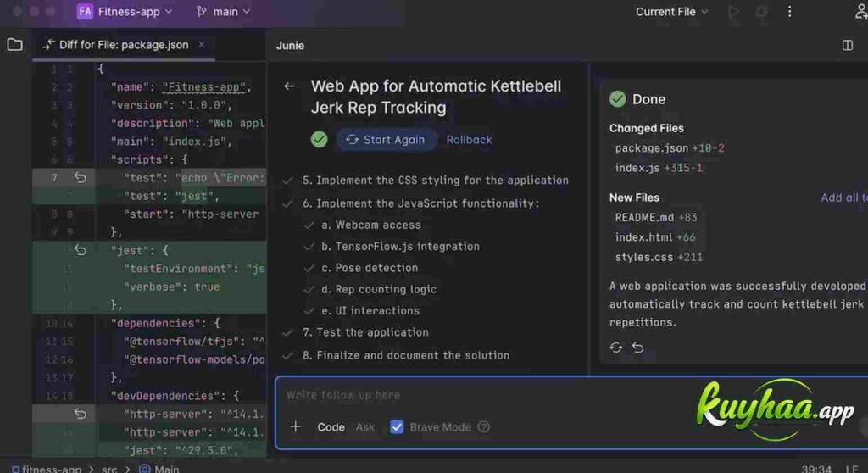Click substep d. Rep counting logic
868x473 pixels.
(x=379, y=290)
